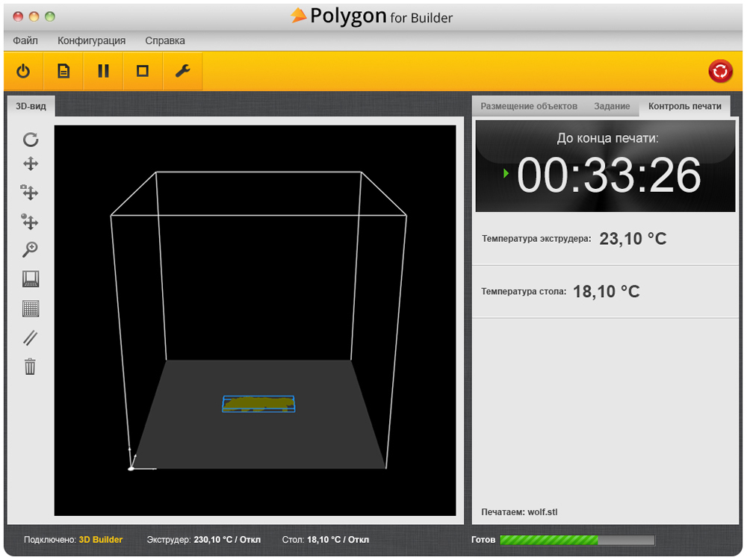
Task: Switch to top grid view icon
Action: point(31,308)
